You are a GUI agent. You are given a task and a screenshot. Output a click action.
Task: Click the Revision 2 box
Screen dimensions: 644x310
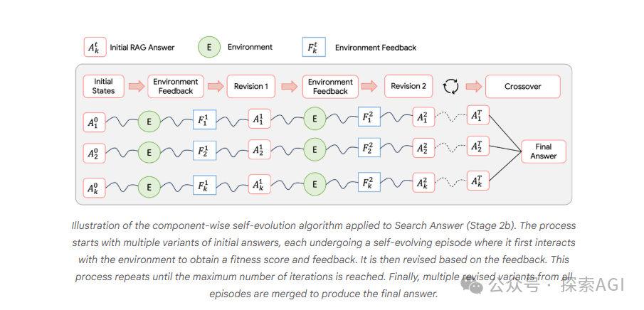tap(408, 86)
